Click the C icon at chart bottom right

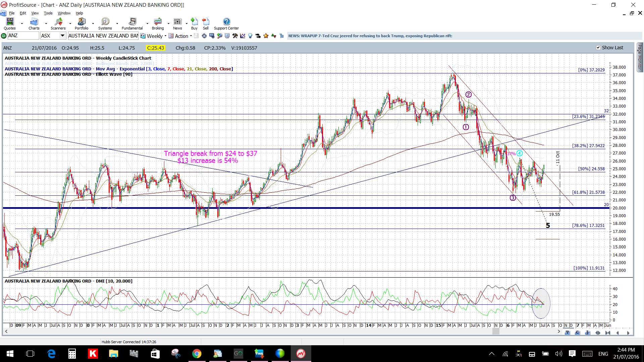(x=577, y=333)
